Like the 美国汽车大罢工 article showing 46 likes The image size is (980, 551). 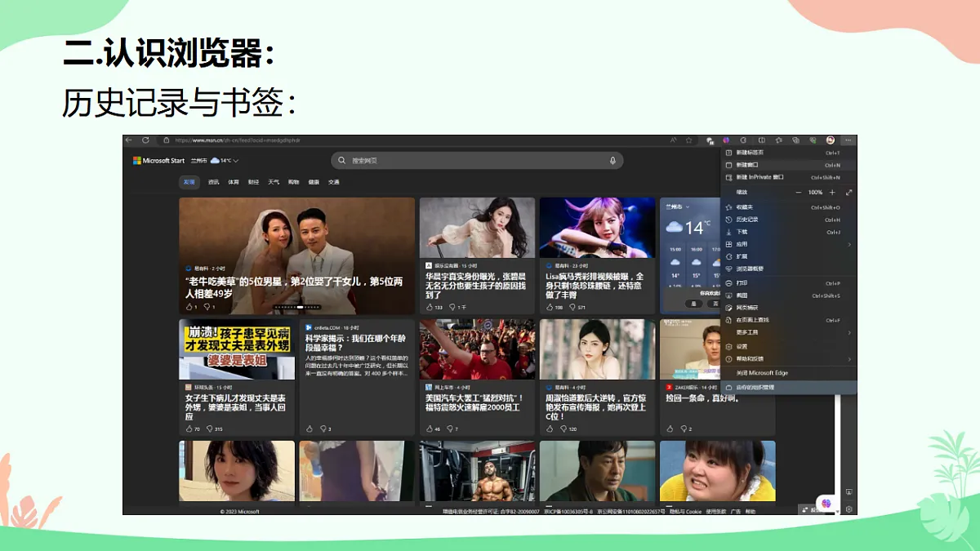(x=429, y=429)
